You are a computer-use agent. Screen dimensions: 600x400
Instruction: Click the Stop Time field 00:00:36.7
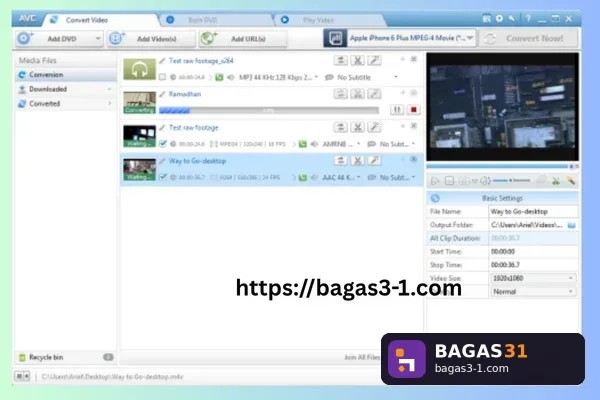pyautogui.click(x=533, y=265)
